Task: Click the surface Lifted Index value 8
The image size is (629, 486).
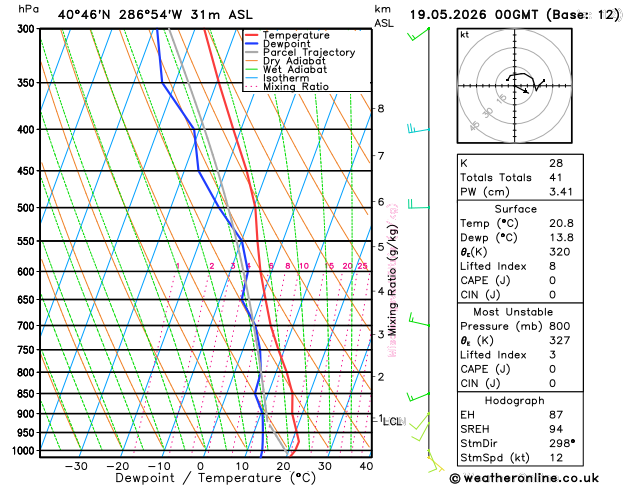Action: 552,266
